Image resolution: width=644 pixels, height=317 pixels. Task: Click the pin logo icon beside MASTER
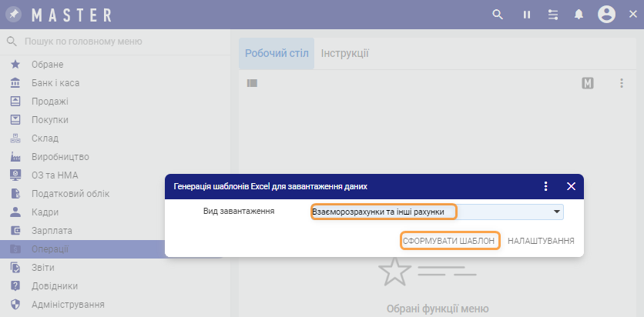coord(15,15)
